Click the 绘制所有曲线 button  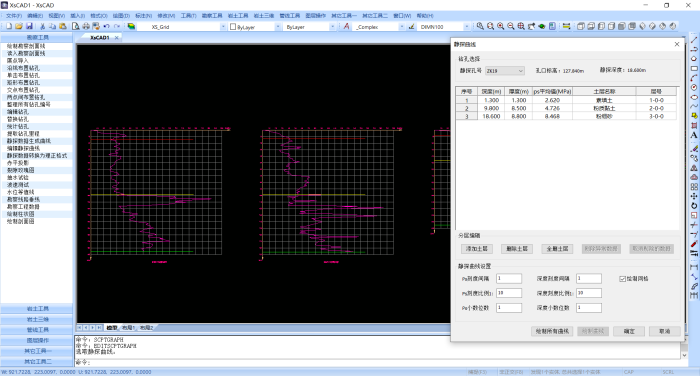[552, 331]
